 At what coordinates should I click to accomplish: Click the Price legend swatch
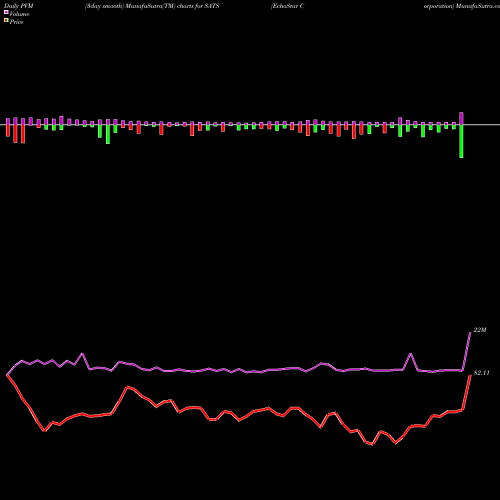(x=6, y=21)
